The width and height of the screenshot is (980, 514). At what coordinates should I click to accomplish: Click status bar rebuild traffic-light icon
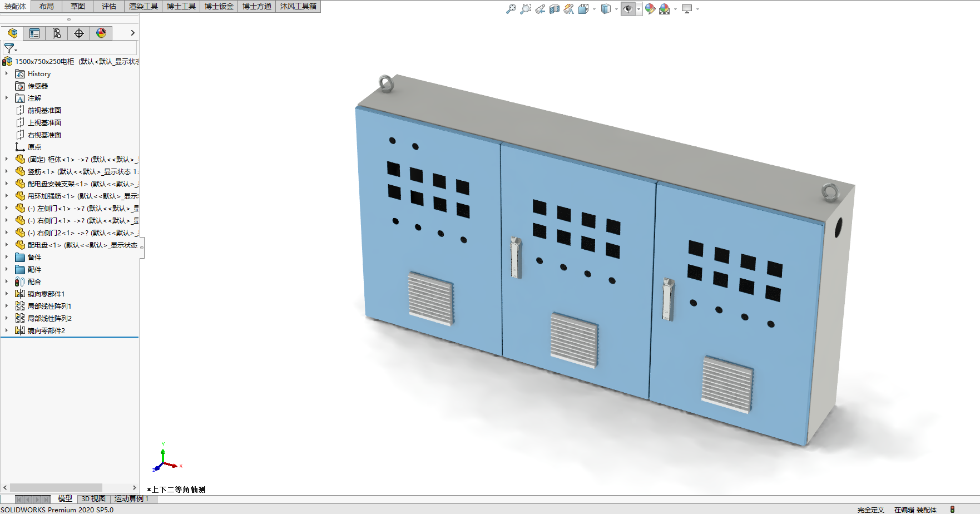click(952, 509)
